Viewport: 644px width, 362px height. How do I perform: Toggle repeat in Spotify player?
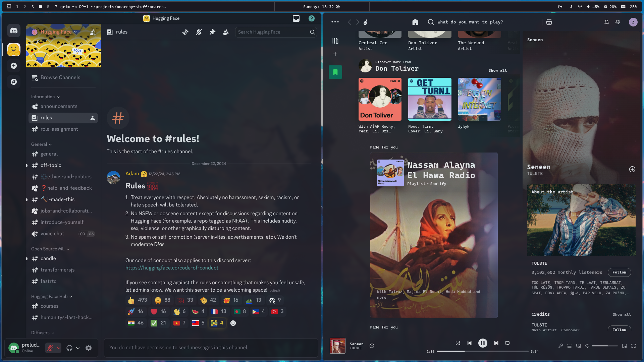click(507, 343)
